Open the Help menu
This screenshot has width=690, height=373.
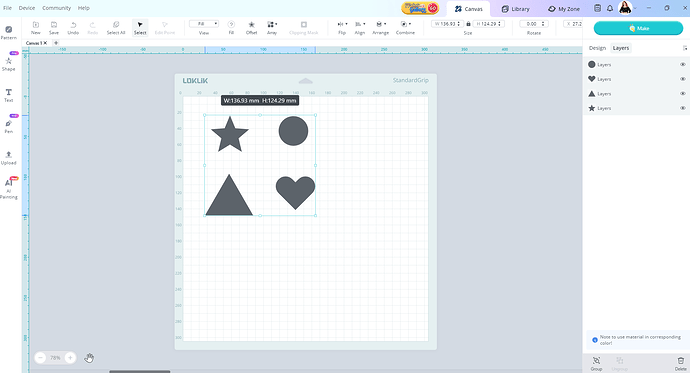[x=84, y=8]
